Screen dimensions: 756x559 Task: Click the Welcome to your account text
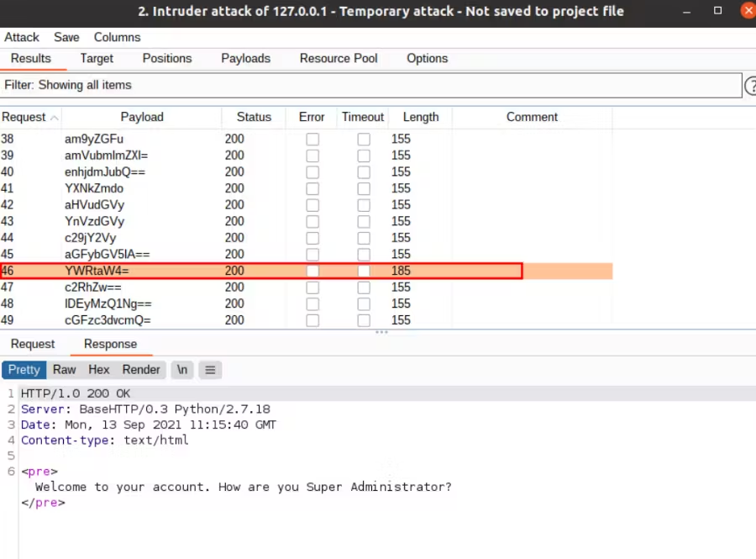(244, 488)
